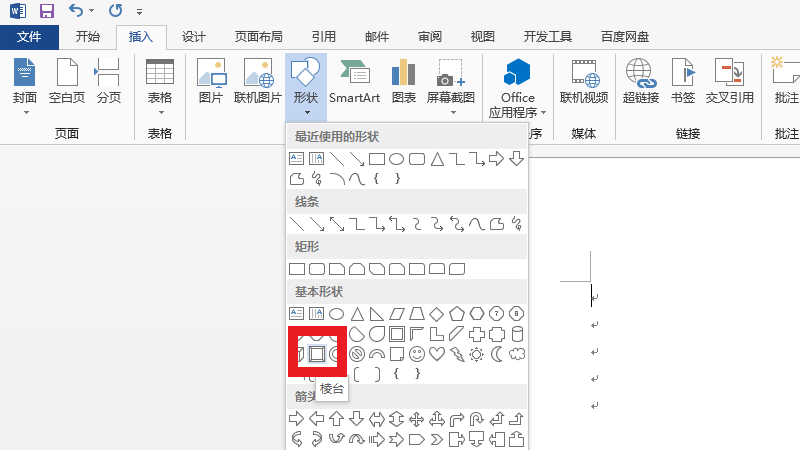This screenshot has height=450, width=800.
Task: Add a 书签 bookmark
Action: [683, 82]
